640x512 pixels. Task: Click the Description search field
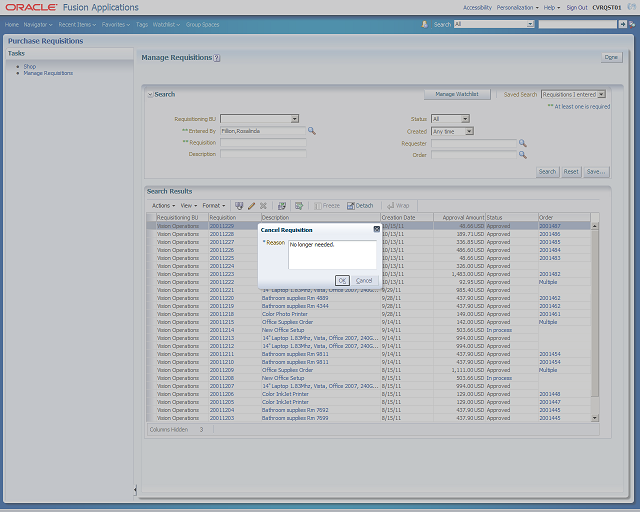click(x=263, y=154)
